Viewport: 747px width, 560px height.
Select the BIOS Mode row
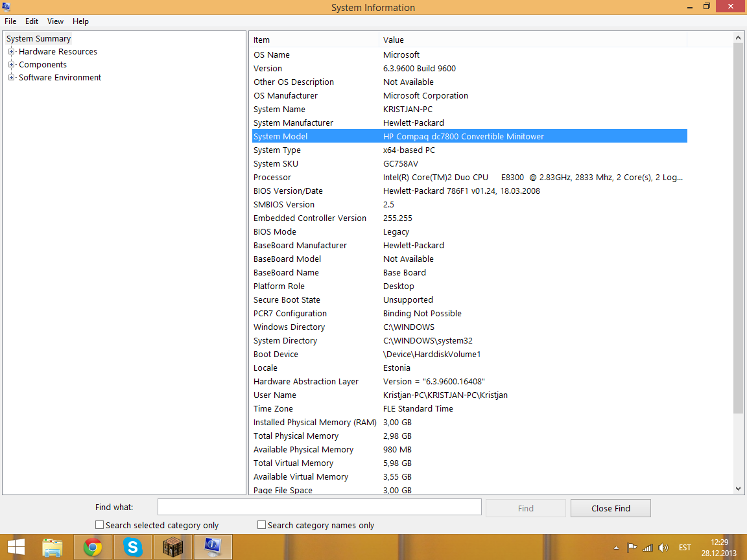coord(469,231)
